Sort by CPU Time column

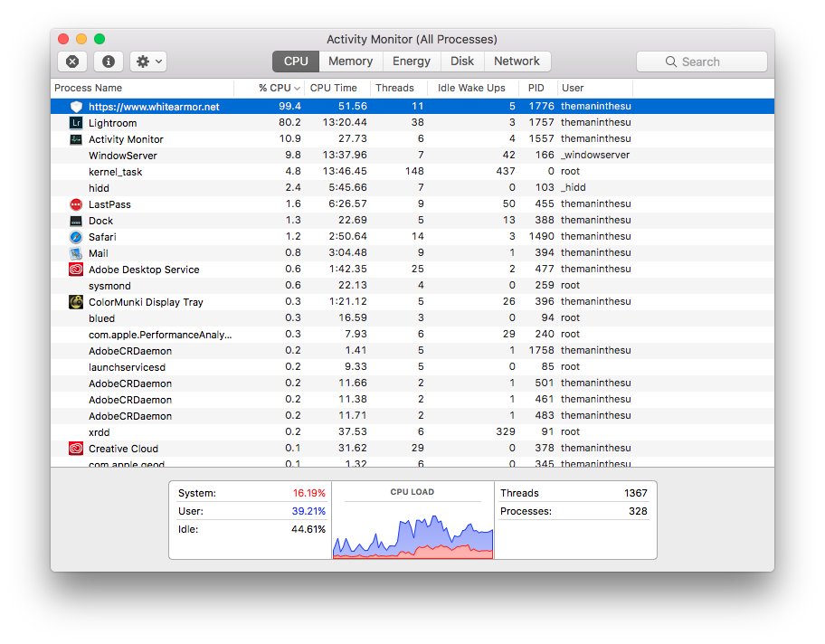point(337,88)
